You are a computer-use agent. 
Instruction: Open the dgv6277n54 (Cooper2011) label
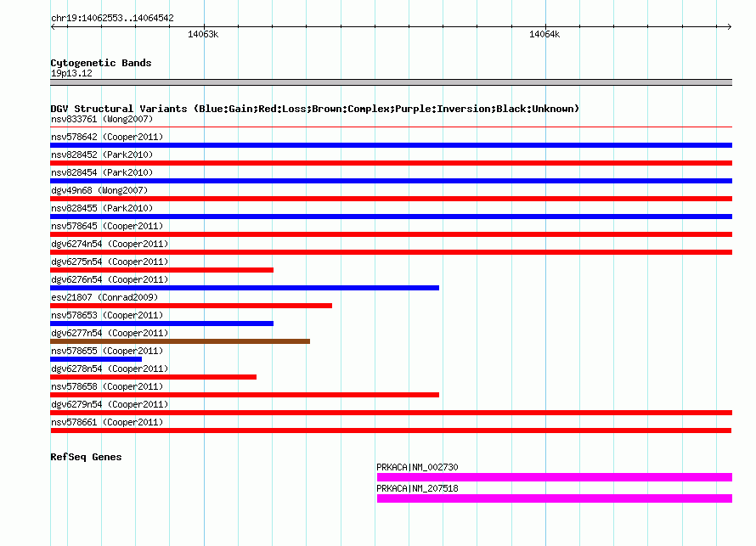110,333
